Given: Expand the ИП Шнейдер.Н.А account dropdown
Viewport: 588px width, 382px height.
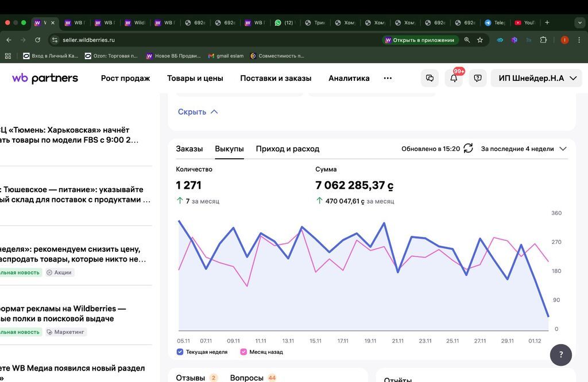Looking at the screenshot, I should point(536,78).
